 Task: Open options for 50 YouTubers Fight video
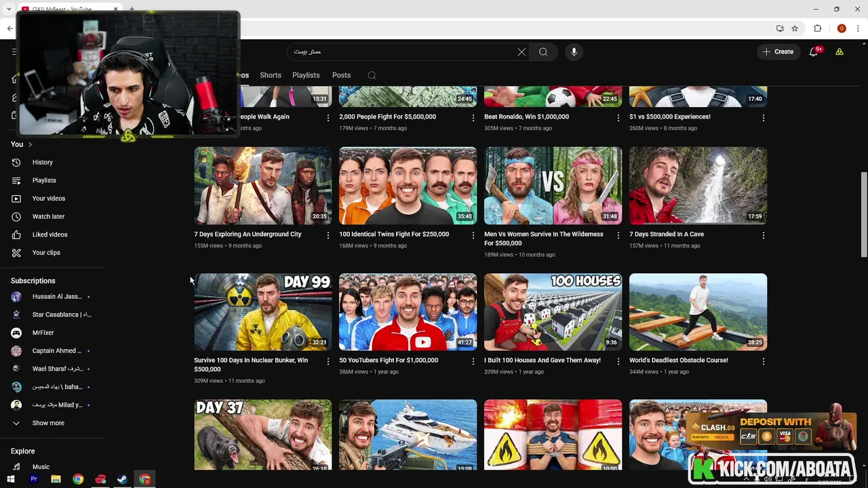pos(473,361)
